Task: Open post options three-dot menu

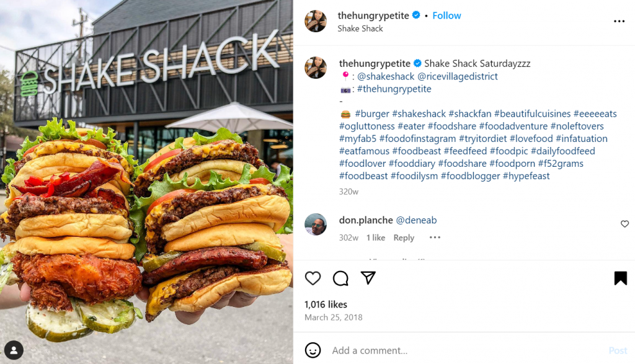Action: (619, 21)
